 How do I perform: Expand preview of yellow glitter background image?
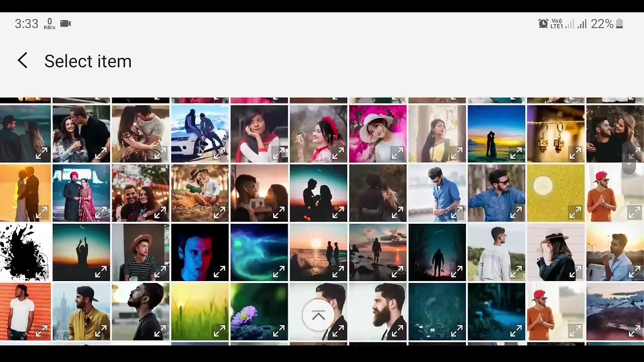coord(576,213)
